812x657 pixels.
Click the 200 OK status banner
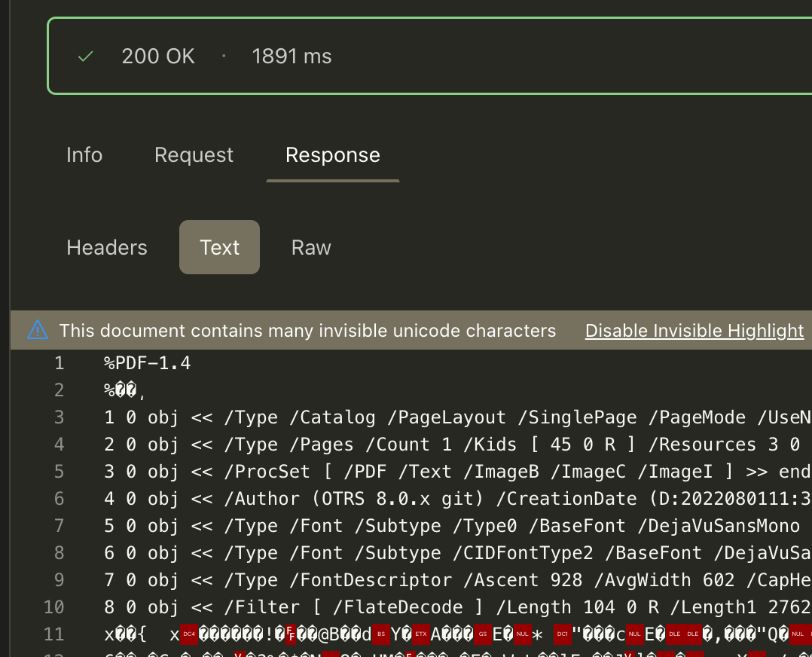(158, 56)
